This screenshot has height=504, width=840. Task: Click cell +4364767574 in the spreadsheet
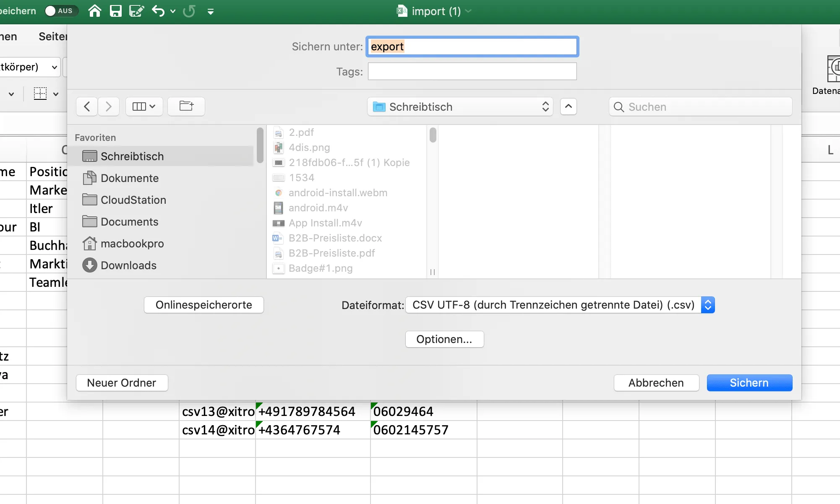tap(313, 430)
